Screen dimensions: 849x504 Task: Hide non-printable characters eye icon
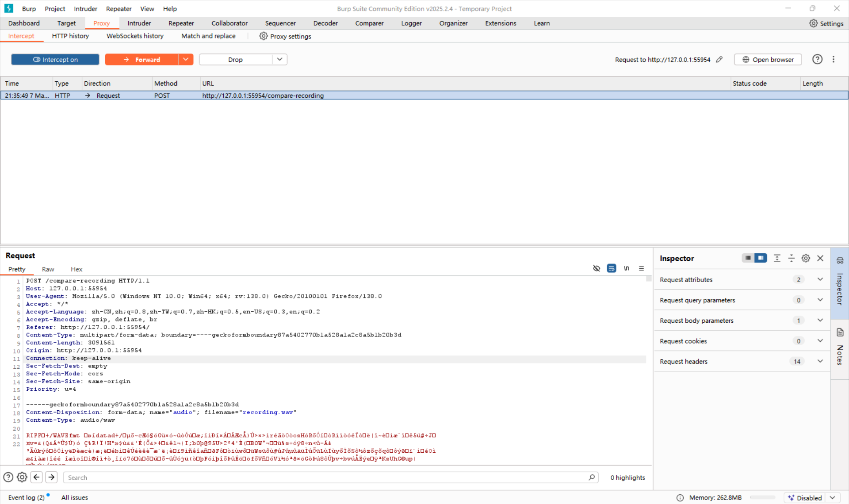596,268
